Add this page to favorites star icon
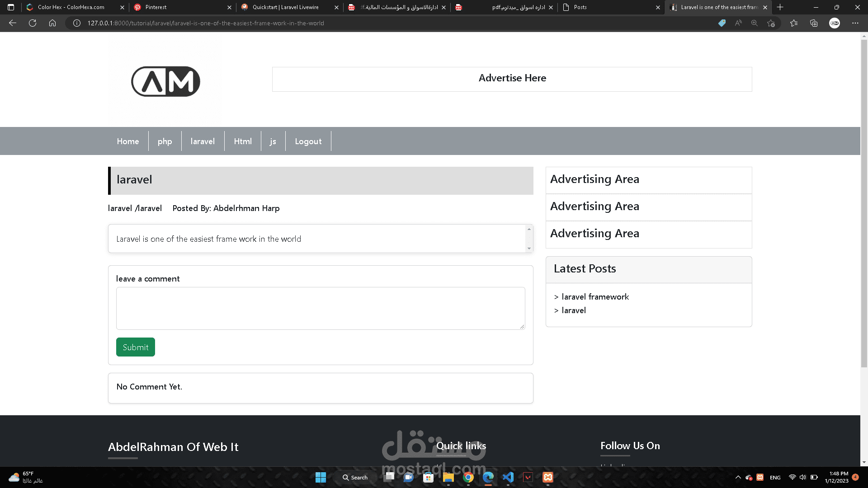 coord(771,23)
